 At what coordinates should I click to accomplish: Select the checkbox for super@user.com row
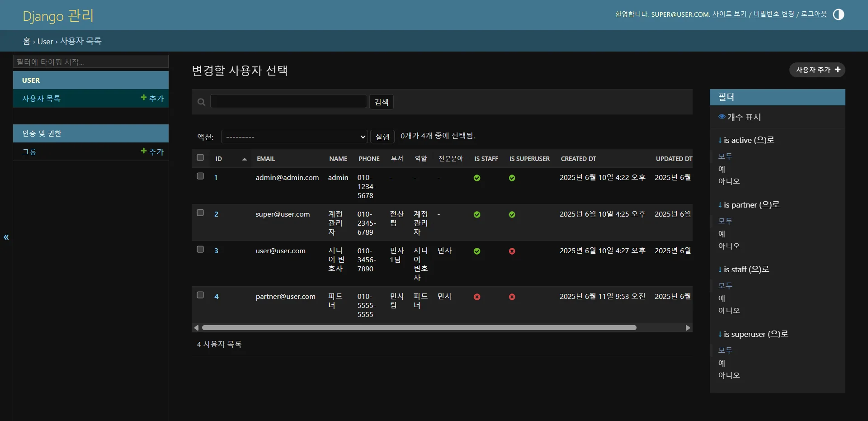point(200,213)
